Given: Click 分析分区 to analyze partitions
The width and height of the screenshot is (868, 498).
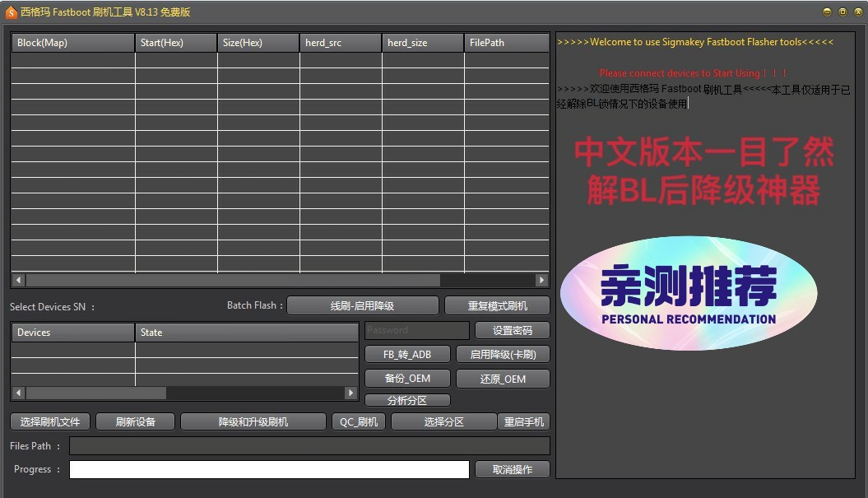Looking at the screenshot, I should coord(407,399).
